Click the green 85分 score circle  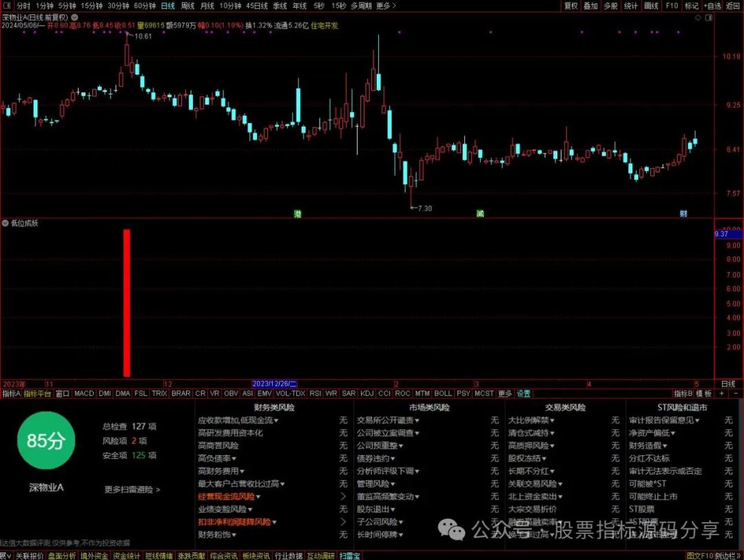pos(46,440)
